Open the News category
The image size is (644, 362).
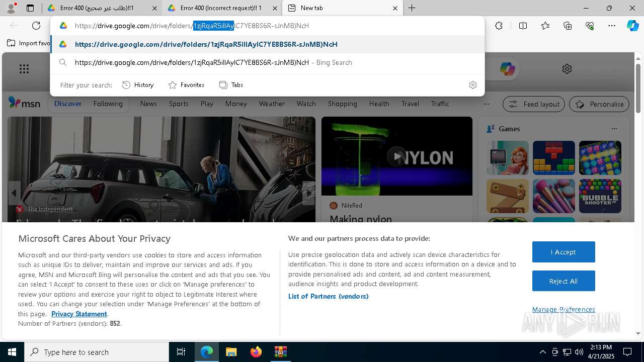(x=148, y=104)
